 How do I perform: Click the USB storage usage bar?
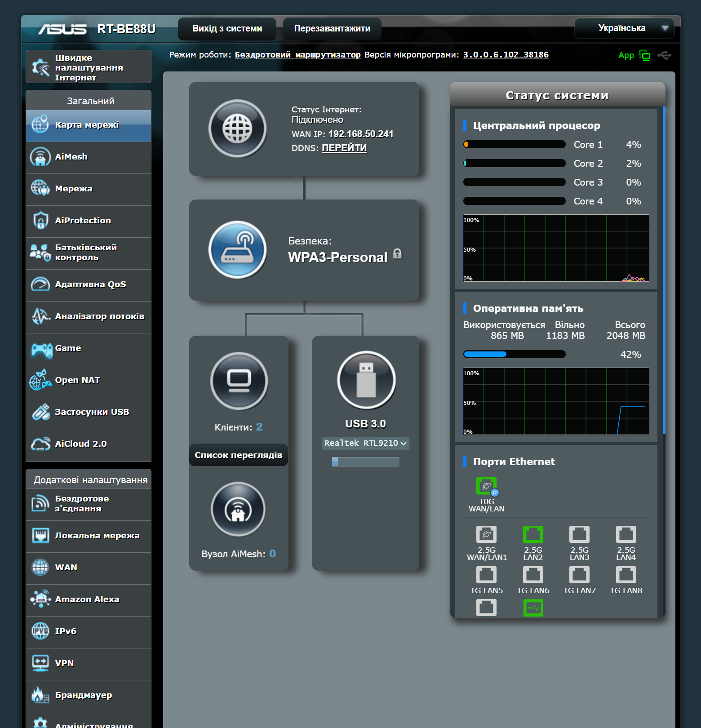point(366,462)
